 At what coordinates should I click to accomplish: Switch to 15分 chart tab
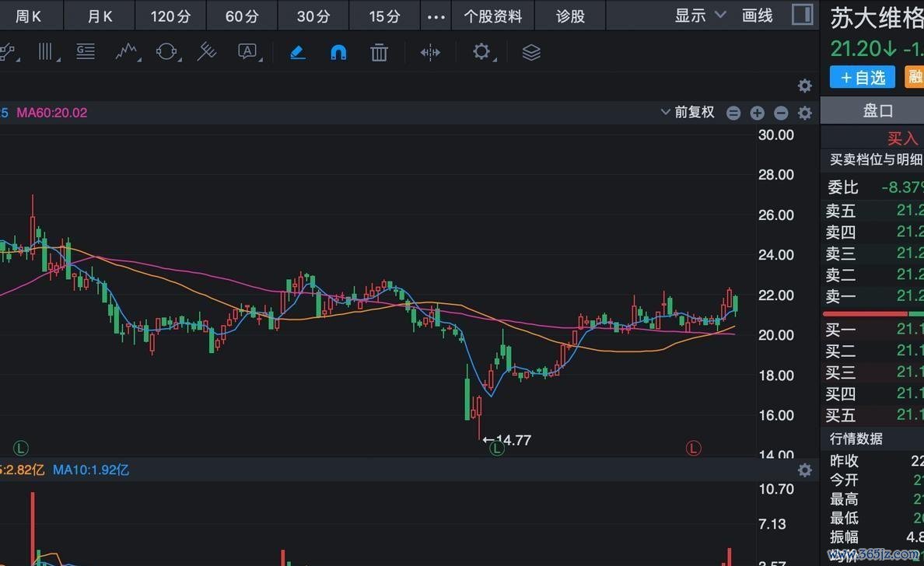(385, 16)
